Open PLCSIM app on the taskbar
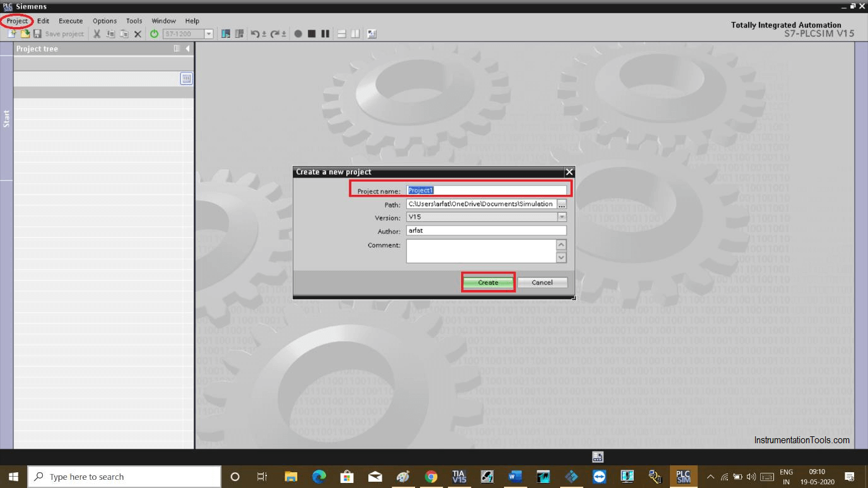Screen dimensions: 868x488 click(x=683, y=477)
